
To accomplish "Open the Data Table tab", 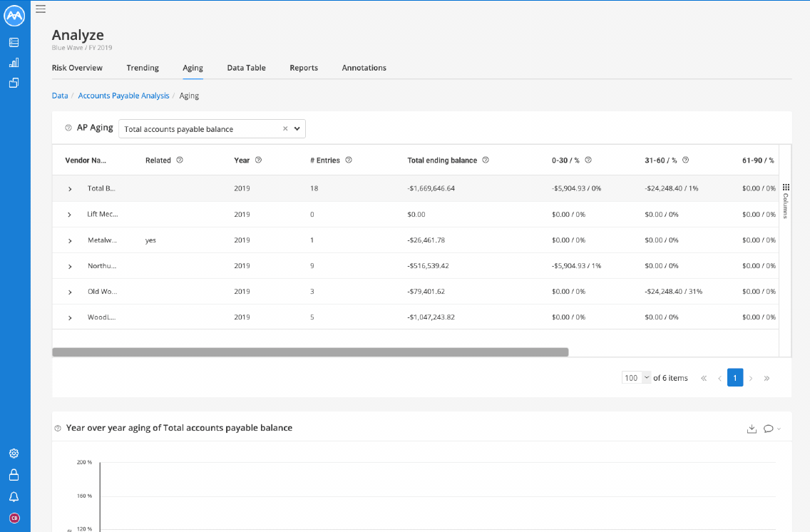I will click(247, 68).
